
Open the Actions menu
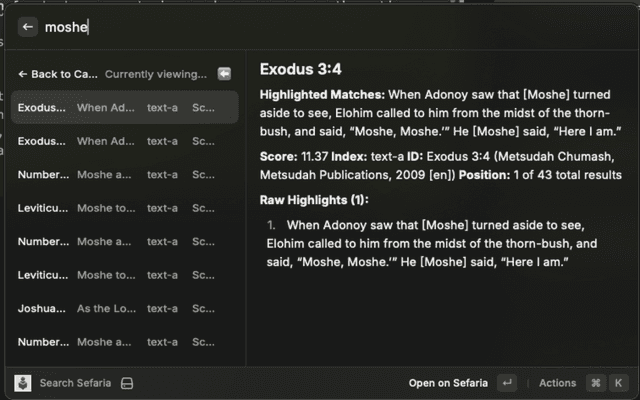coord(557,383)
